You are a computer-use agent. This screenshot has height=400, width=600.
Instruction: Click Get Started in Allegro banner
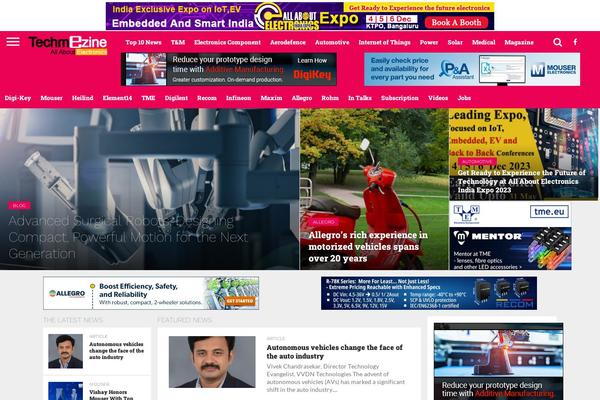coord(240,301)
